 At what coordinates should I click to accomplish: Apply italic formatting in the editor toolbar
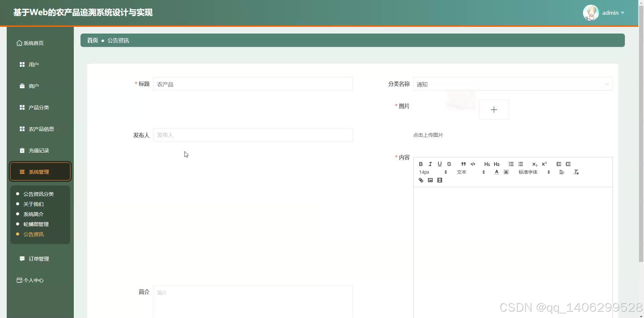430,164
